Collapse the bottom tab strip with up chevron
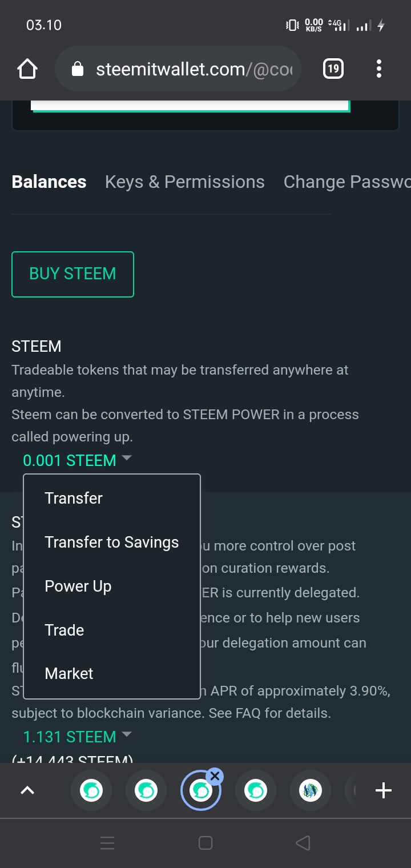Viewport: 411px width, 868px height. [x=27, y=791]
